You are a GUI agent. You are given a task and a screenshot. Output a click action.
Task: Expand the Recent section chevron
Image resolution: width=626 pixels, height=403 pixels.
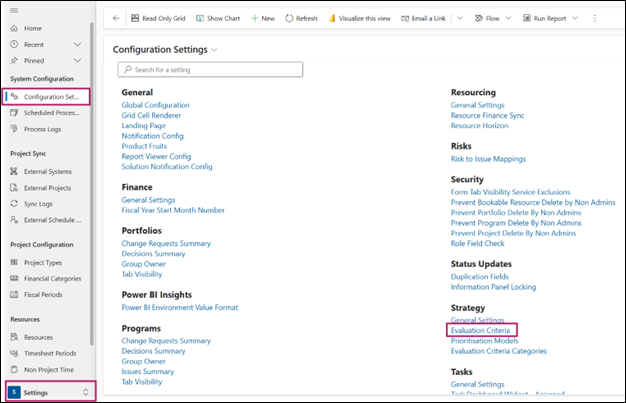(x=78, y=45)
